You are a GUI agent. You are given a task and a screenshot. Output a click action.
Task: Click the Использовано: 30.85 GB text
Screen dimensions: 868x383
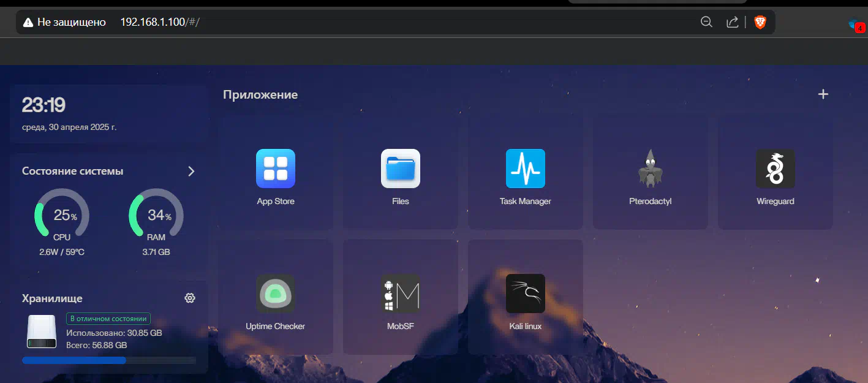click(x=114, y=333)
